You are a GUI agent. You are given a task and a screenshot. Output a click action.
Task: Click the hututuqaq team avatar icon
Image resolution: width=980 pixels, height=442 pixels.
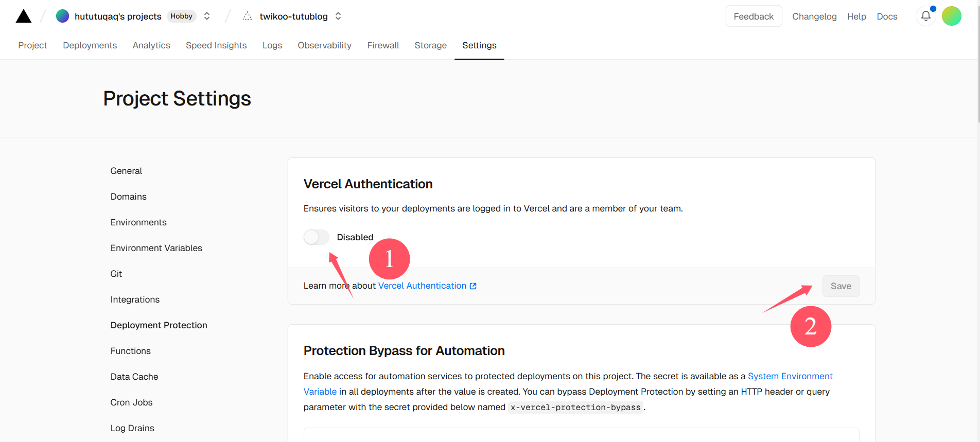(x=62, y=16)
